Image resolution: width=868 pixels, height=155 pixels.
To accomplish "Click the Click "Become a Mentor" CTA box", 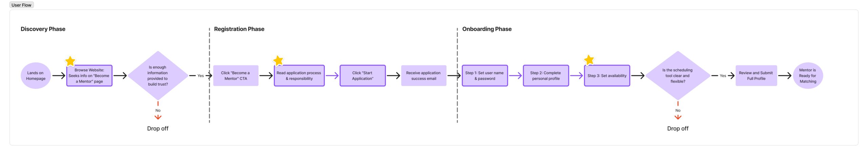I will click(236, 75).
